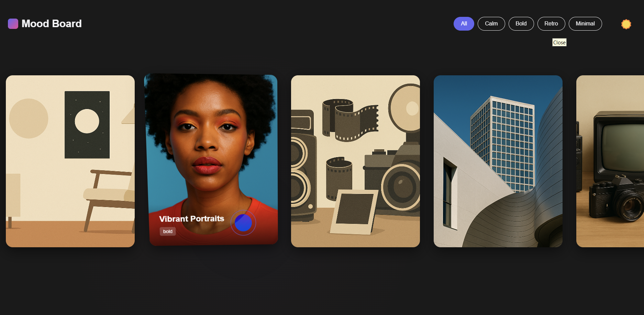Viewport: 644px width, 315px height.
Task: Click the moon poster in the room illustration
Action: tap(87, 124)
